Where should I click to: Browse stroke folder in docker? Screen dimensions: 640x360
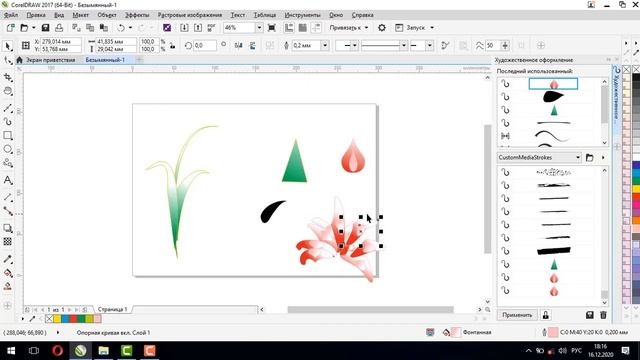589,158
